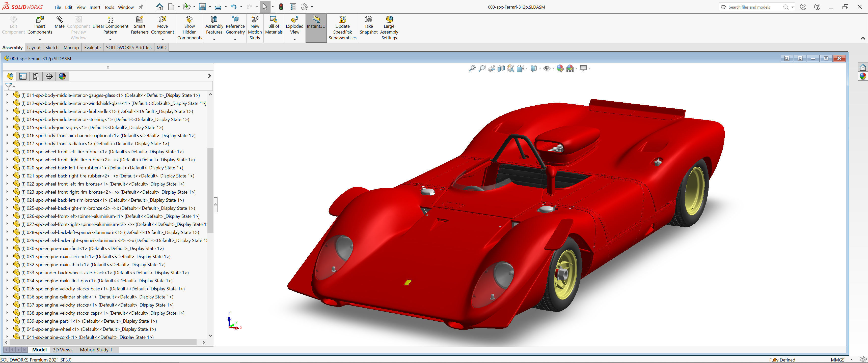
Task: Click Linear Component Pattern tool
Action: coord(110,25)
